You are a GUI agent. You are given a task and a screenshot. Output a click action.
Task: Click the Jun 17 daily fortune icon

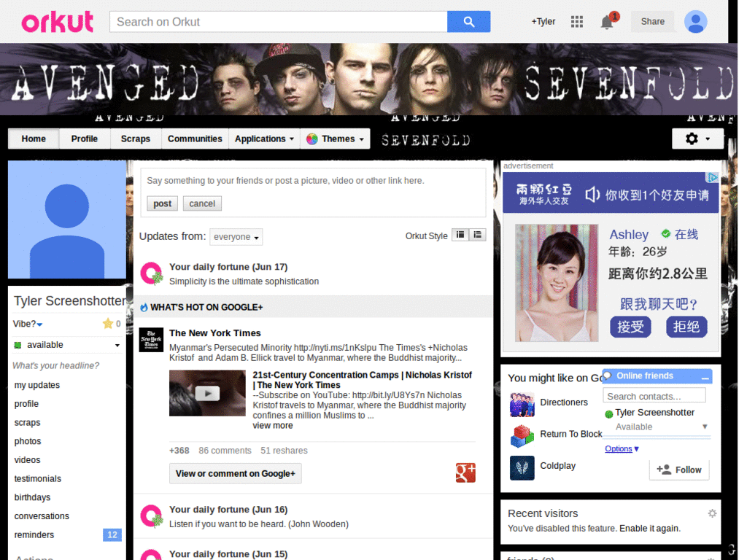[152, 274]
